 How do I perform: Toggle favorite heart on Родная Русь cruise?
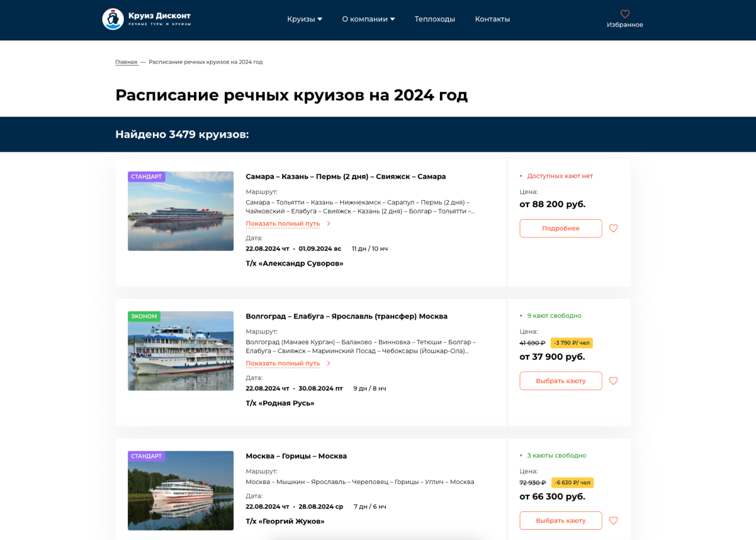(613, 380)
